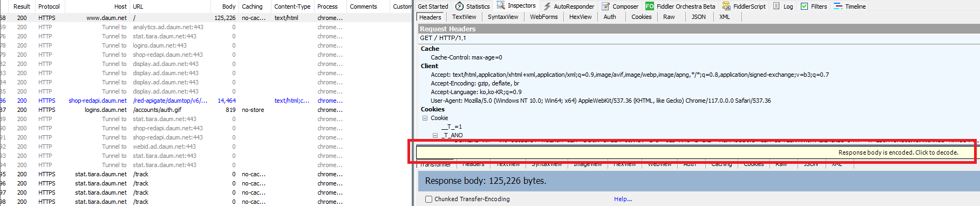Select the request WebForms tab

544,17
